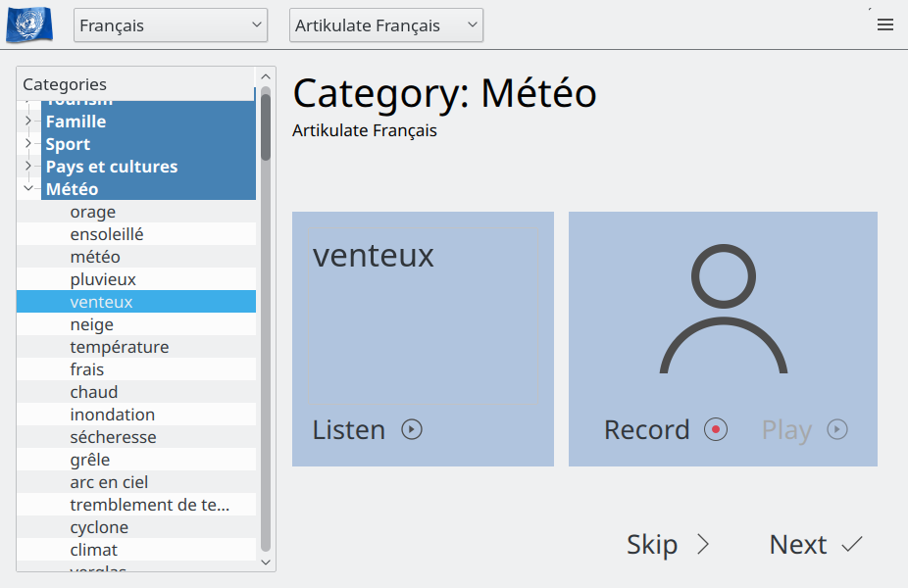Expand the Pays et cultures category
This screenshot has height=588, width=908.
point(27,166)
